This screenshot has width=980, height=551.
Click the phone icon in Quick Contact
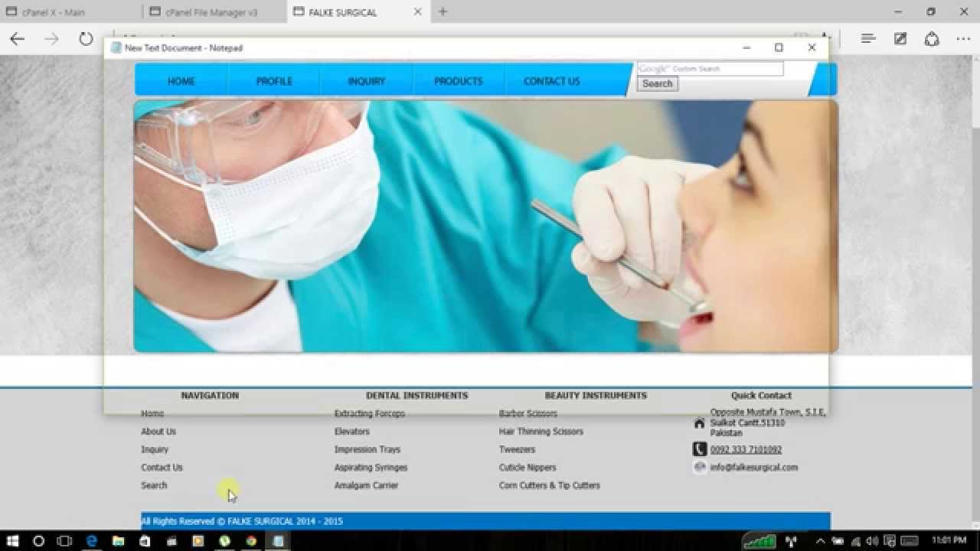[x=699, y=449]
